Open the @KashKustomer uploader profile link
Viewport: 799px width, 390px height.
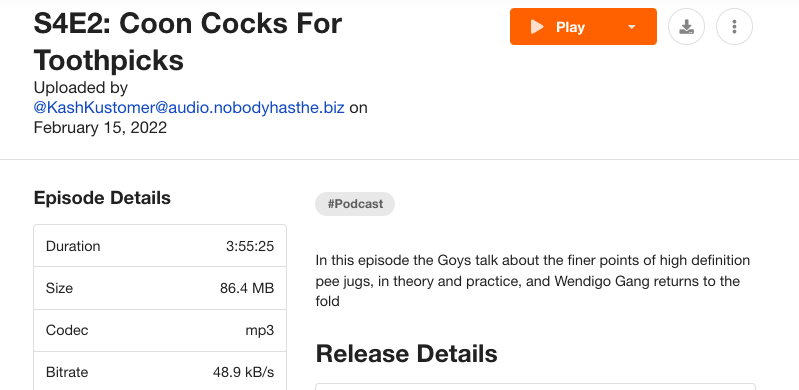(x=189, y=108)
